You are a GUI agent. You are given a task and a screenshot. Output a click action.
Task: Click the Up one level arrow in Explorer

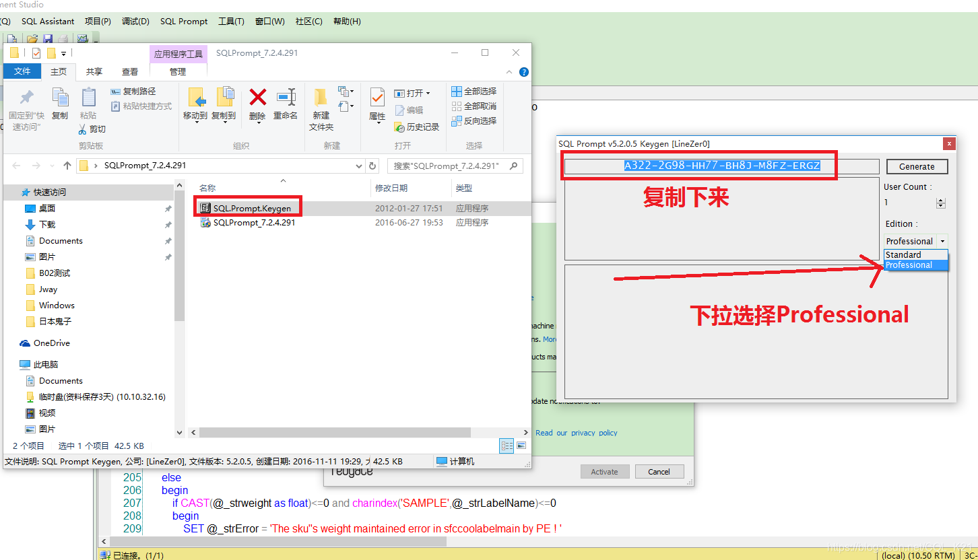click(67, 166)
